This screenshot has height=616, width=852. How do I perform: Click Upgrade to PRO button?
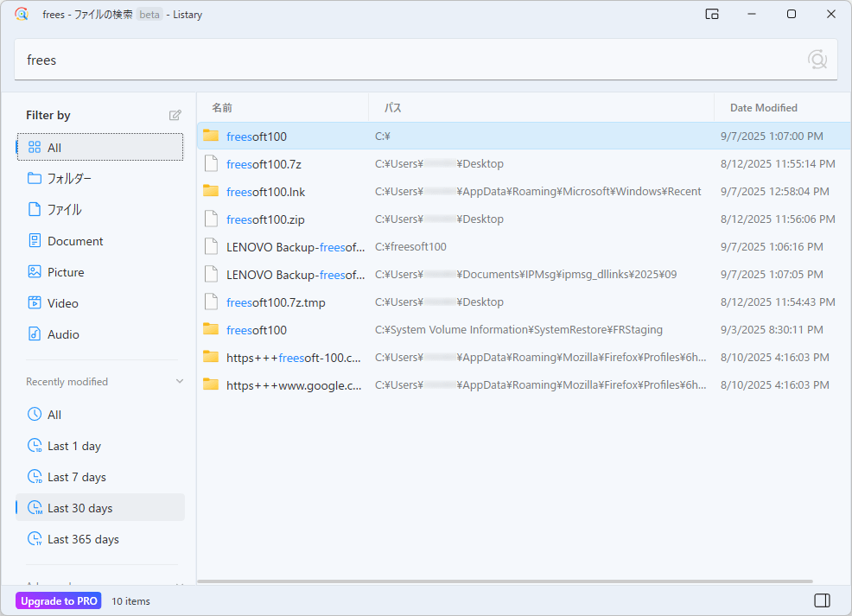click(x=59, y=600)
